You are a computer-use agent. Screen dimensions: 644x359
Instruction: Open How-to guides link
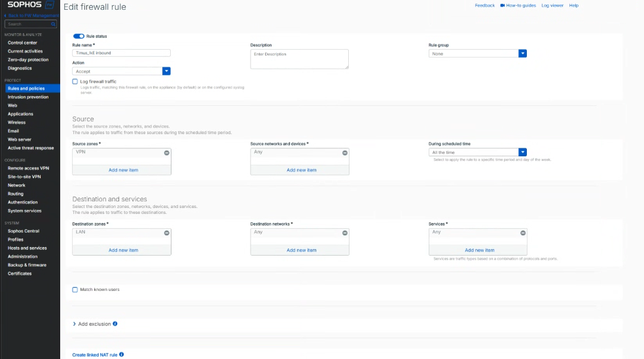(x=521, y=5)
